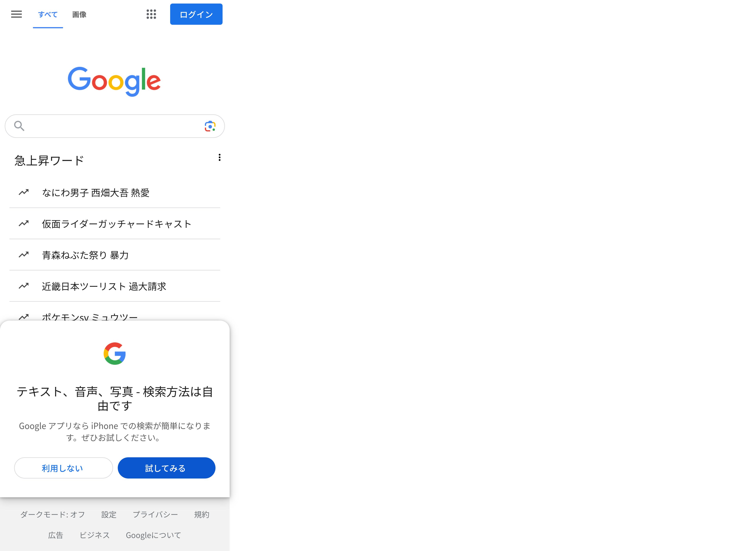Viewport: 756px width, 551px height.
Task: Switch to the 画像 tab
Action: click(79, 14)
